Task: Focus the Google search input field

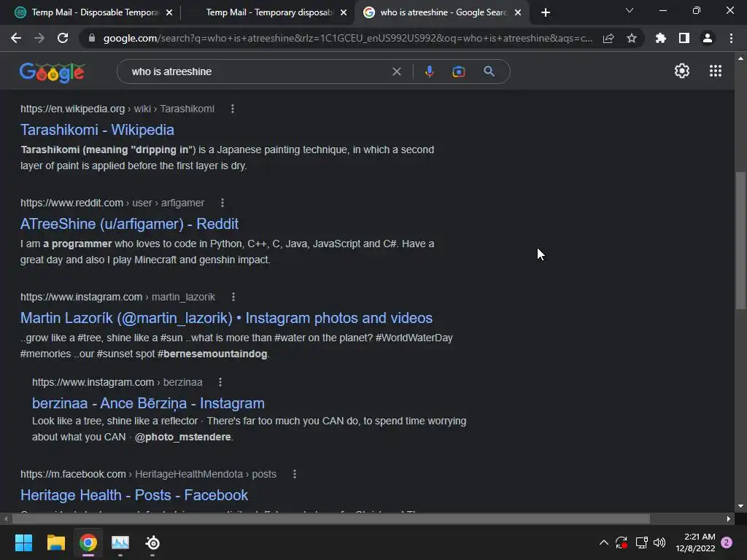Action: 258,71
